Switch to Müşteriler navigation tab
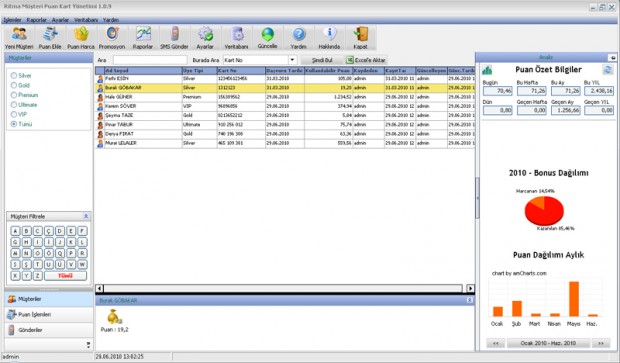 click(x=49, y=299)
